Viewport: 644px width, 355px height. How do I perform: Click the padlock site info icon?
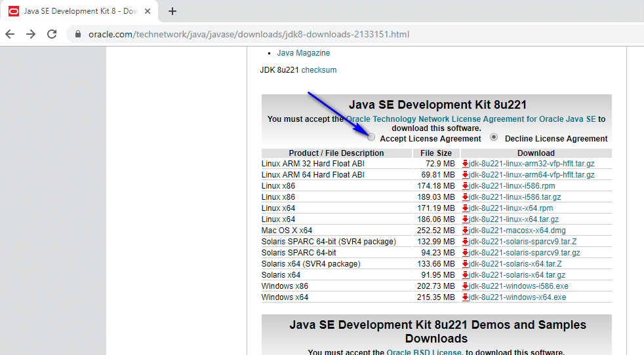78,34
